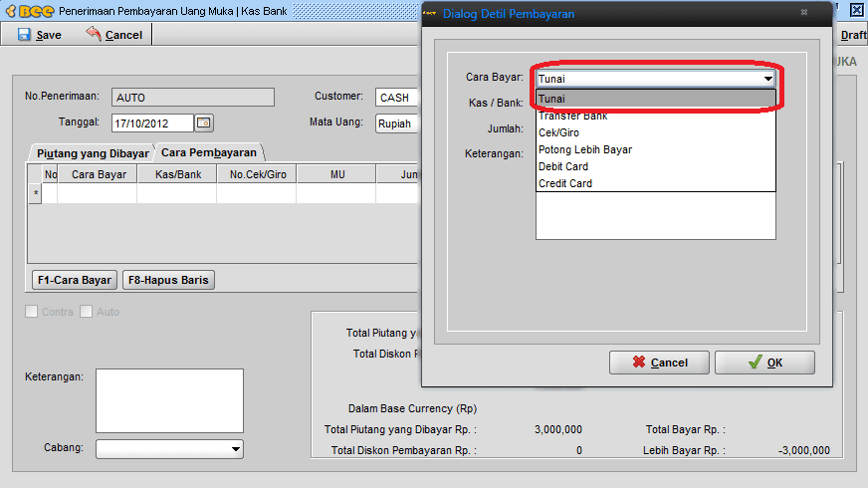Switch to Piutang yang Dibayar tab

click(x=92, y=152)
